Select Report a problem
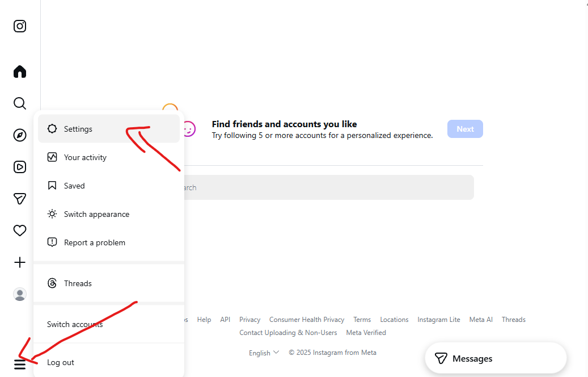 [109, 242]
